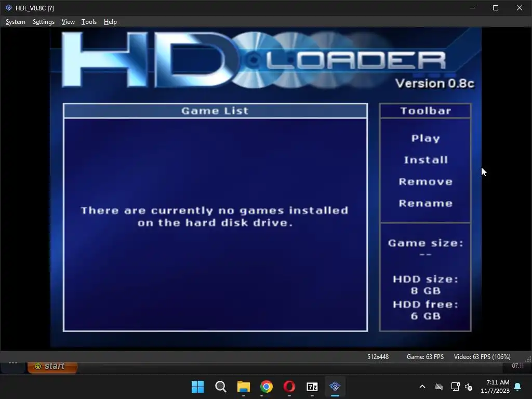Image resolution: width=532 pixels, height=399 pixels.
Task: Click the Game: 63 FPS status entry
Action: [x=425, y=357]
